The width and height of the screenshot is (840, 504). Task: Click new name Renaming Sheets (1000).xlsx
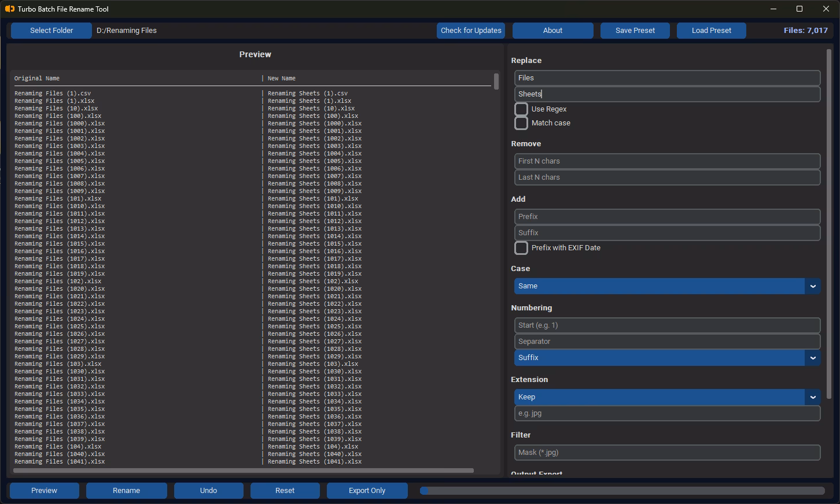click(315, 123)
